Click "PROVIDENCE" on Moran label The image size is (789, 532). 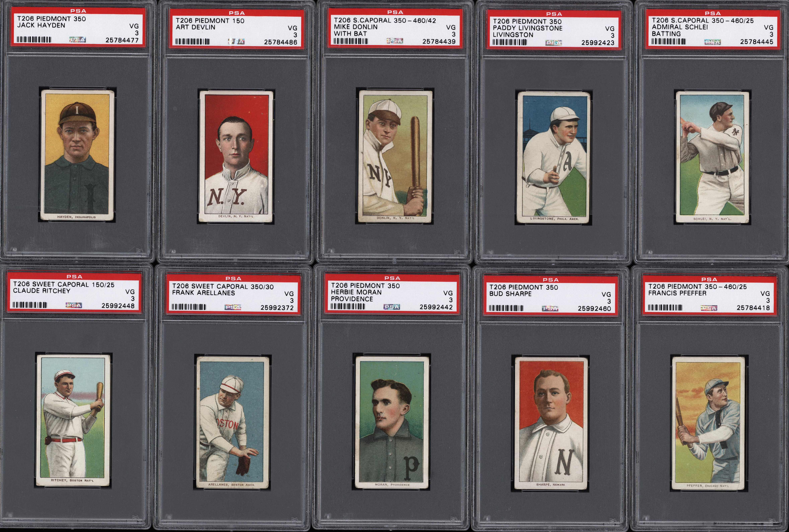tap(352, 299)
